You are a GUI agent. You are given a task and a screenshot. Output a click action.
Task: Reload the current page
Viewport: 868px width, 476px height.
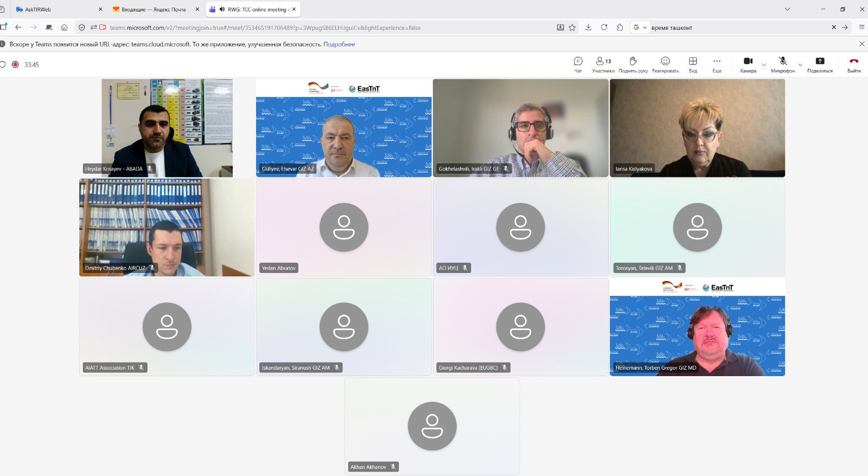click(604, 28)
